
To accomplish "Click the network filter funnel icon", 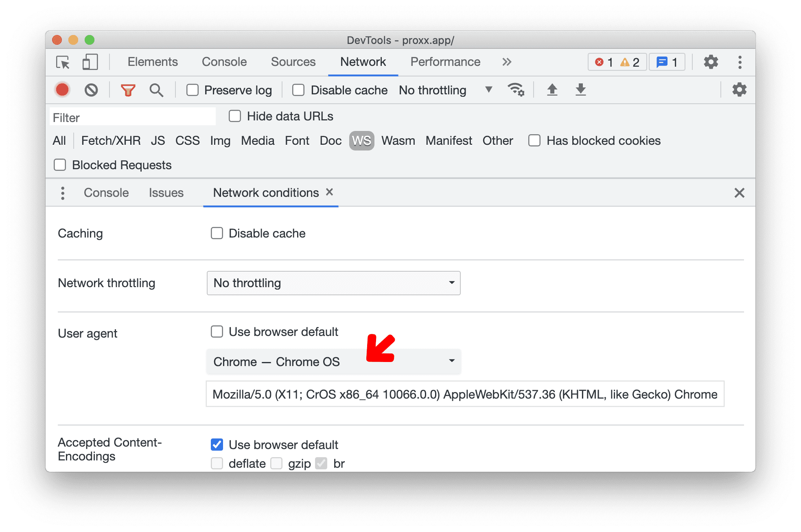I will [127, 89].
